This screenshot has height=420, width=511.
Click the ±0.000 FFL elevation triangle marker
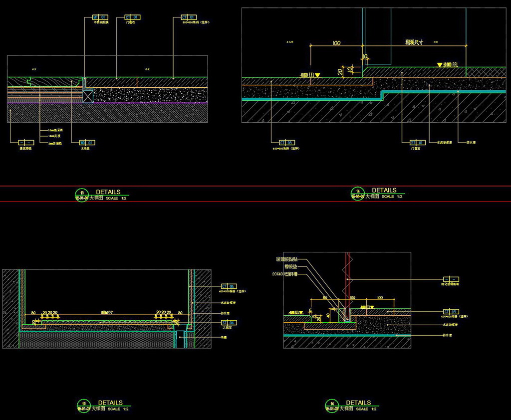[440, 65]
